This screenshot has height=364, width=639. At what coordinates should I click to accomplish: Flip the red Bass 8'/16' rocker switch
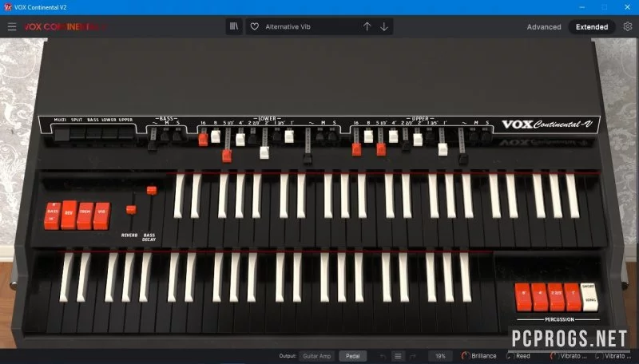tap(52, 216)
